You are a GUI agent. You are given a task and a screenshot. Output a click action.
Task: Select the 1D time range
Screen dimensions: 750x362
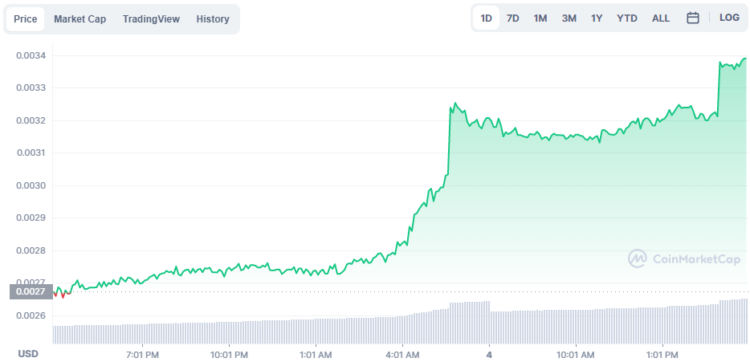point(486,19)
